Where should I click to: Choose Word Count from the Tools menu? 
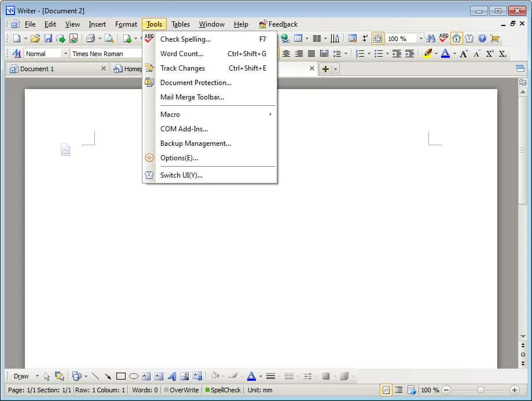(x=182, y=54)
